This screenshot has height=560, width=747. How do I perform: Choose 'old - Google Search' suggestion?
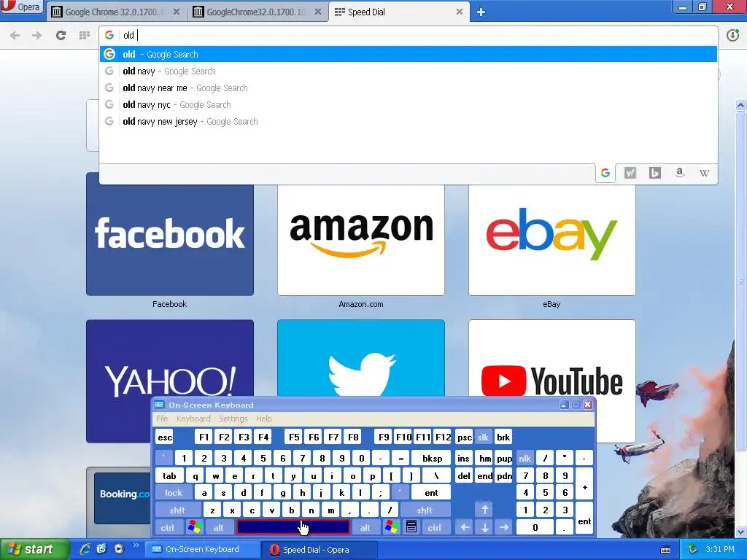[x=409, y=54]
